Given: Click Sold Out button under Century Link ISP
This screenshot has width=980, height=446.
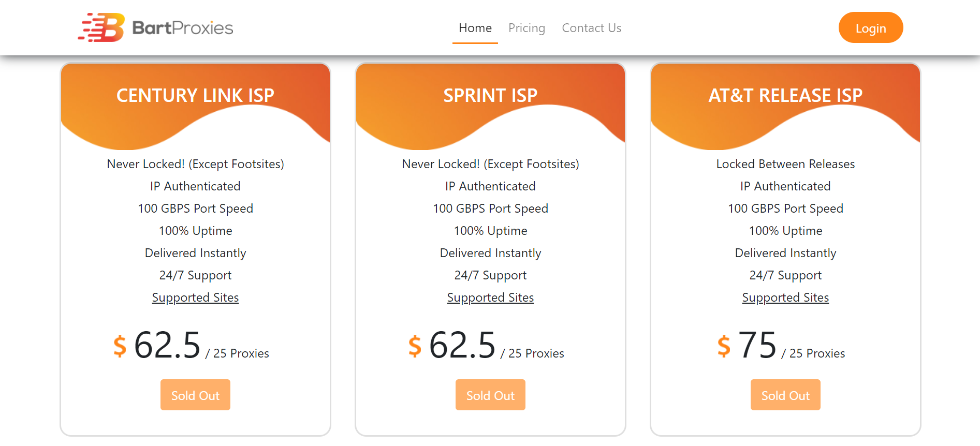Looking at the screenshot, I should [x=195, y=395].
